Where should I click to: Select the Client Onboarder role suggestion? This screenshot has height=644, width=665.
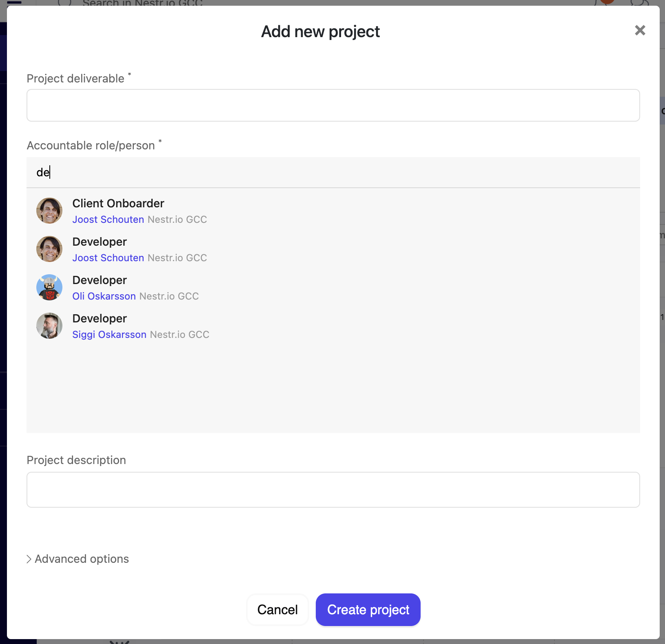(x=118, y=203)
